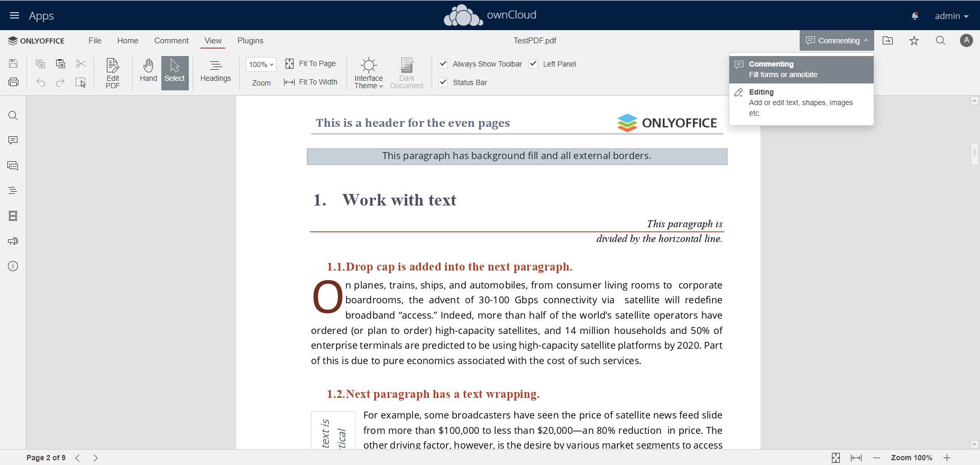
Task: Toggle Dark Document mode
Action: (407, 73)
